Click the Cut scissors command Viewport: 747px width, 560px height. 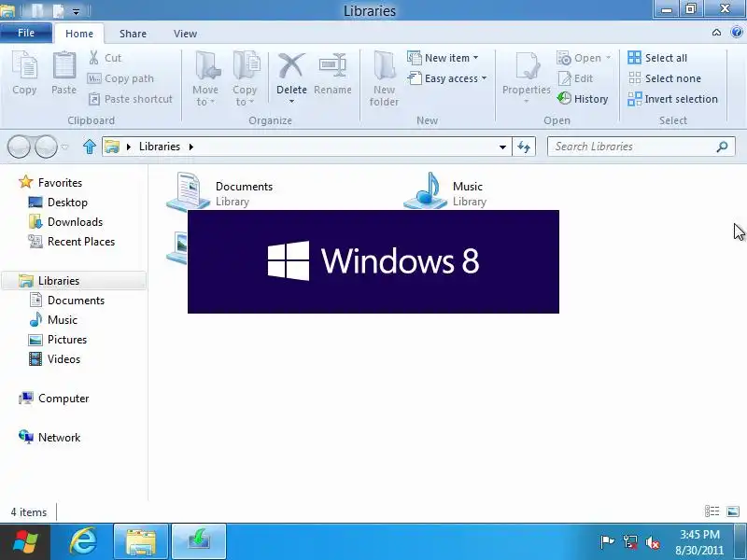pos(105,58)
